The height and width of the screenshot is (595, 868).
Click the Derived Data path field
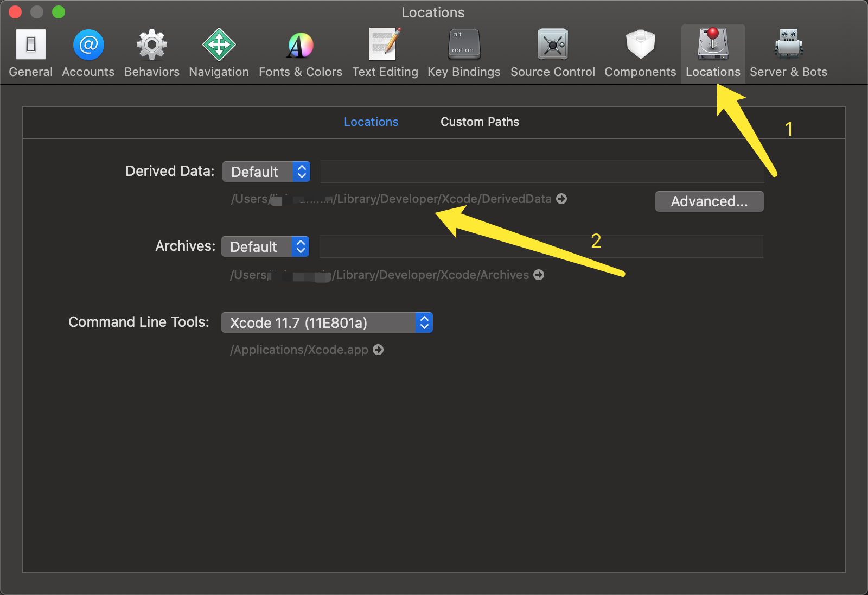(x=542, y=172)
